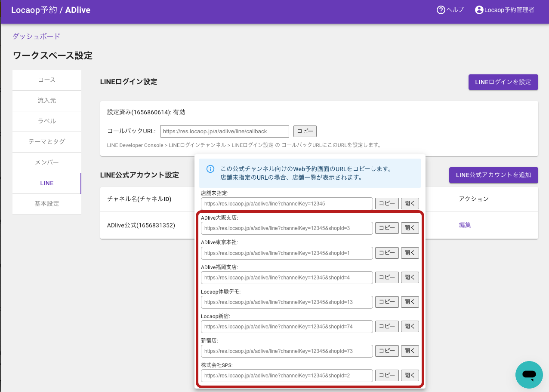Click the Locaop新宿 URL field

[287, 327]
